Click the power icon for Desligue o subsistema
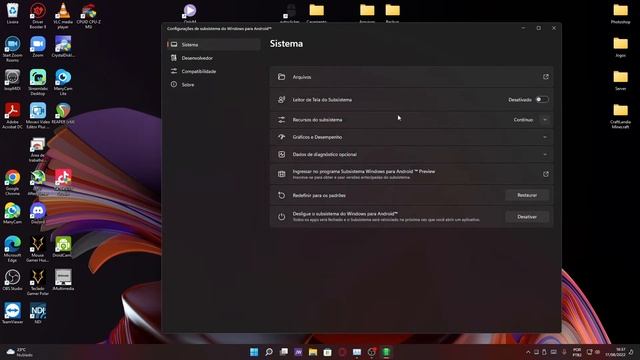Image resolution: width=640 pixels, height=360 pixels. pos(281,217)
